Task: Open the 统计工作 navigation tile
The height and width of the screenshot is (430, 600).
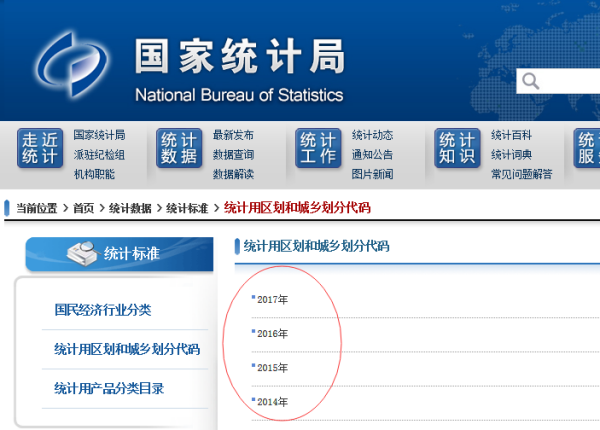Action: (318, 149)
